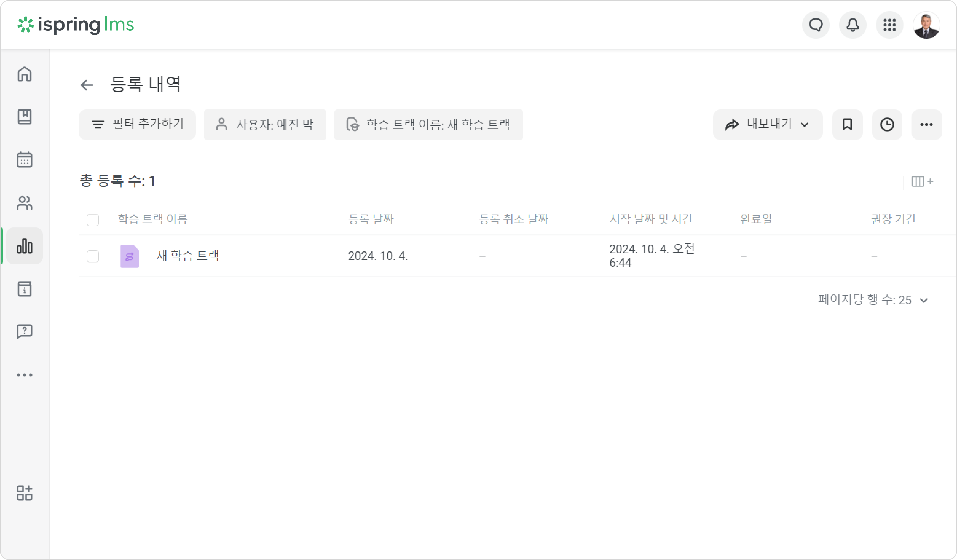The width and height of the screenshot is (957, 560).
Task: Show more sidebar items via ellipsis
Action: point(25,375)
